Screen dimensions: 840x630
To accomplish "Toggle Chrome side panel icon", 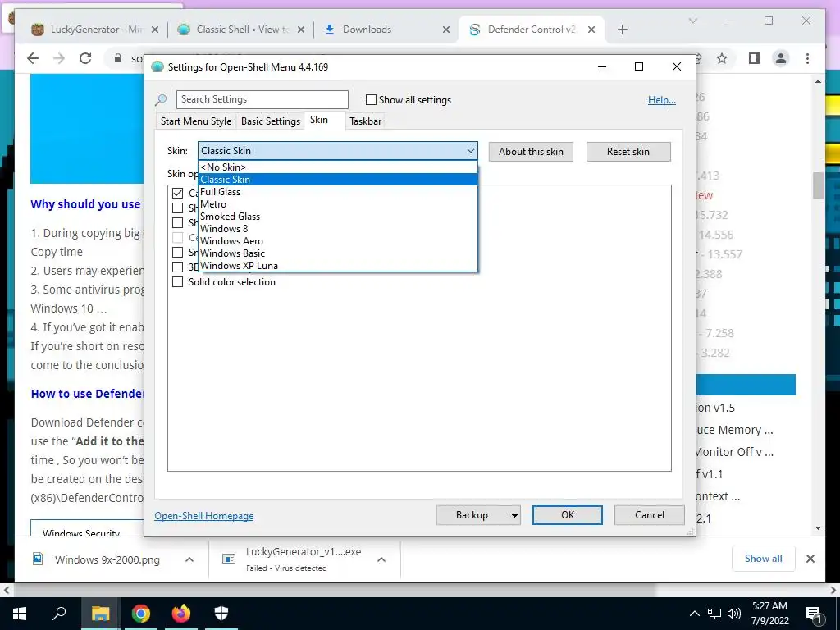I will pyautogui.click(x=755, y=58).
